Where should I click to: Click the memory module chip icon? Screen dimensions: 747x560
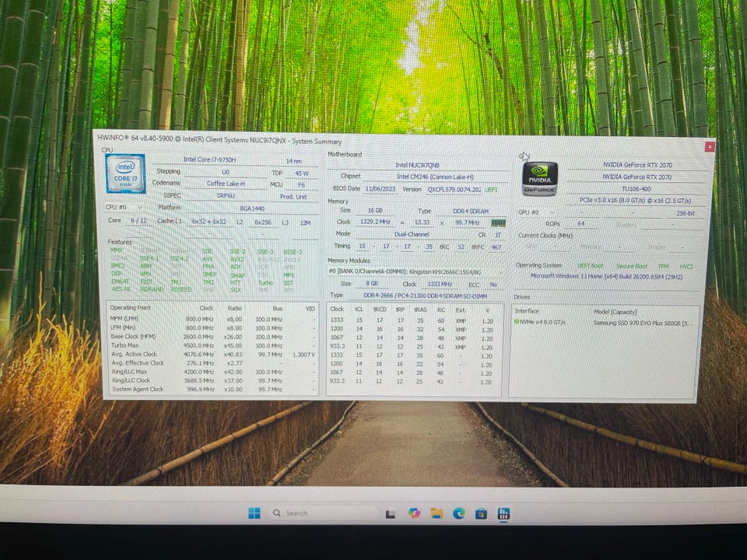498,222
